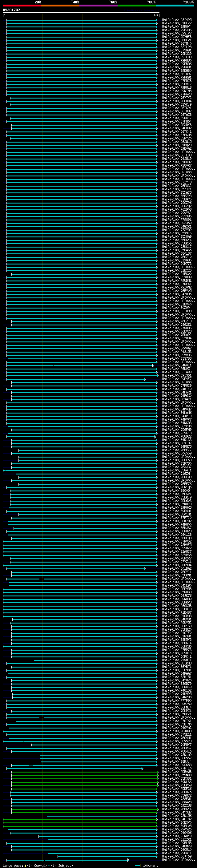Viewport: 197px width, 868px height.
Task: Click the UniRef100_P05750 entry
Action: 177,704
